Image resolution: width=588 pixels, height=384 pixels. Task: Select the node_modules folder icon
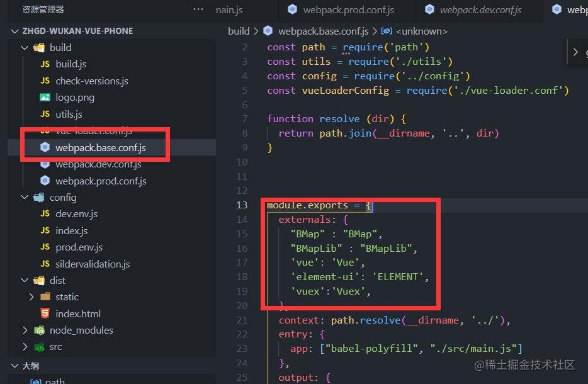[39, 330]
